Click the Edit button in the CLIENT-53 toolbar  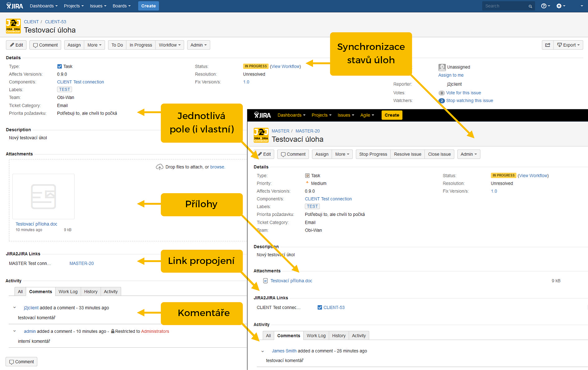16,45
